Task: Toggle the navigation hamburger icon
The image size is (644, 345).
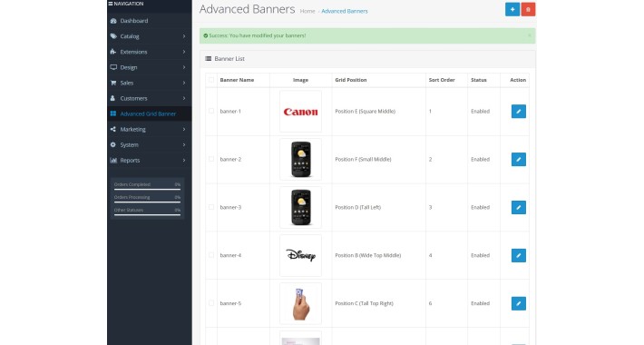Action: point(110,4)
